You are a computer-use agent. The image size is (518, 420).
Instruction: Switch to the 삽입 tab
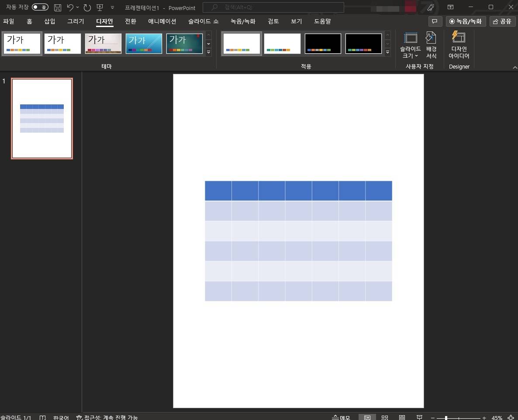(49, 21)
